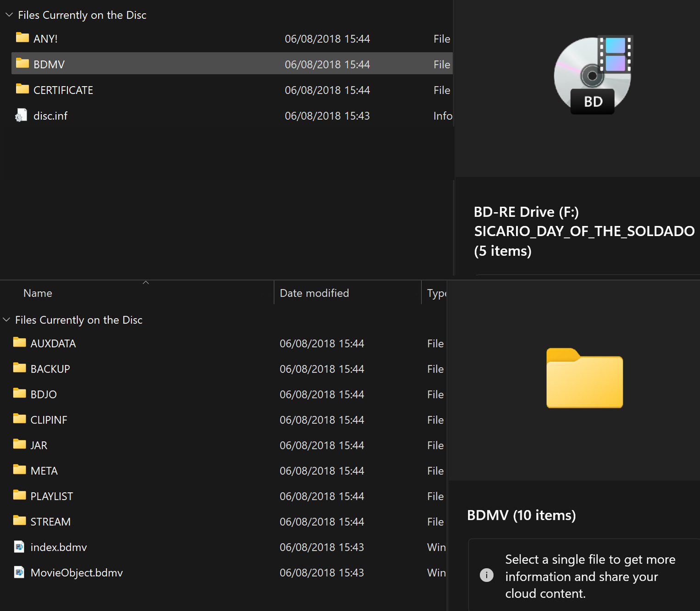Select the PLAYLIST folder
Viewport: 700px width, 611px height.
tap(51, 496)
